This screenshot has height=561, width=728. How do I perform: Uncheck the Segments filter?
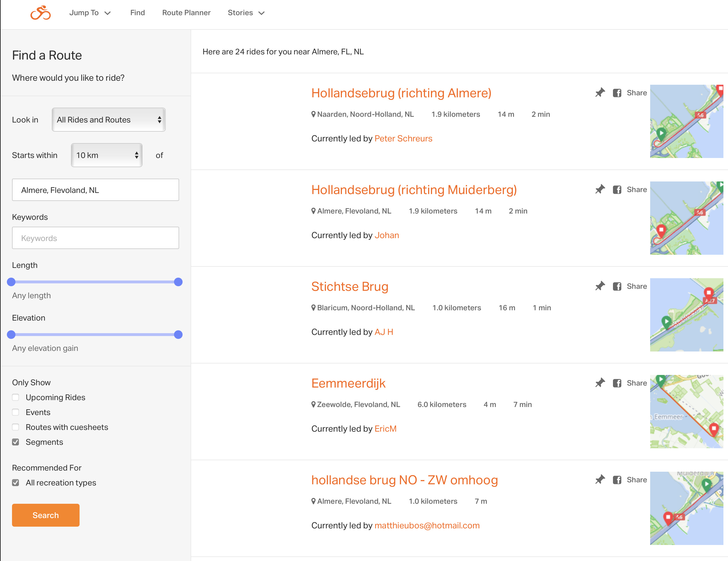[15, 442]
